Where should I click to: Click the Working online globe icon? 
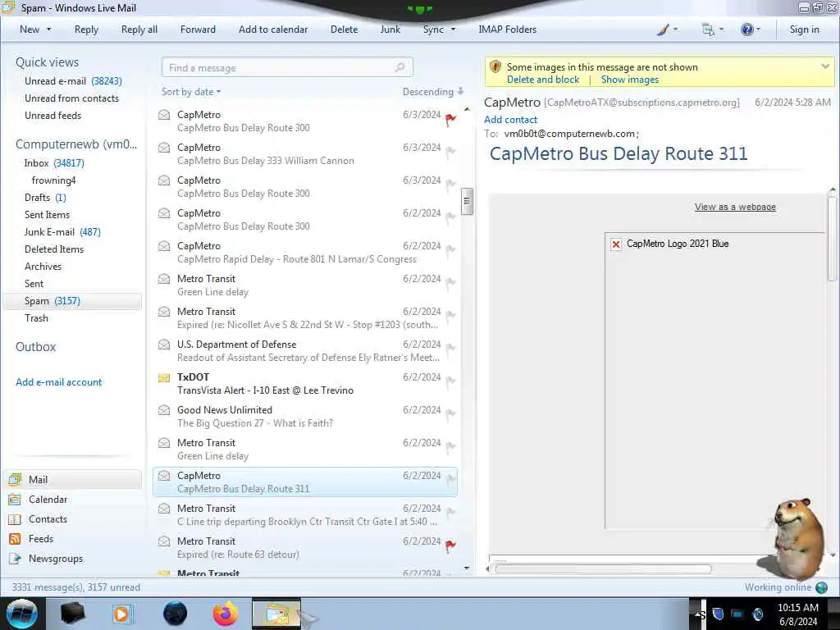pyautogui.click(x=821, y=587)
